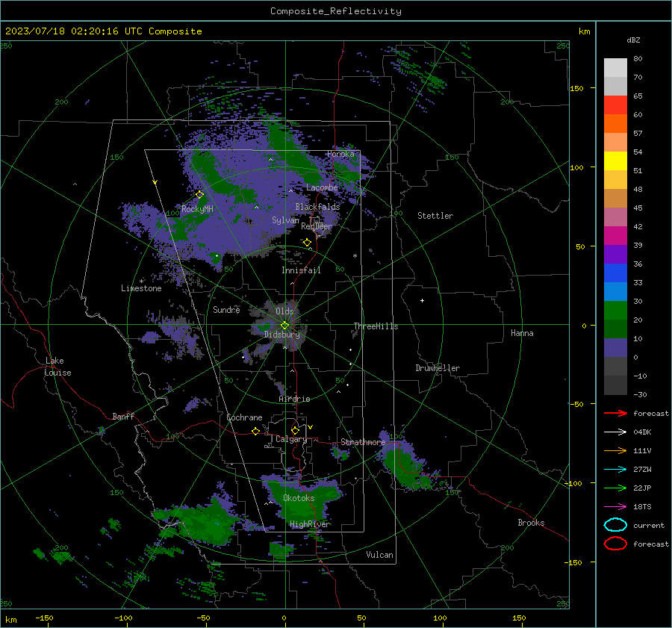Click the white plus marker west of Hanna
This screenshot has height=628, width=672.
coord(422,300)
